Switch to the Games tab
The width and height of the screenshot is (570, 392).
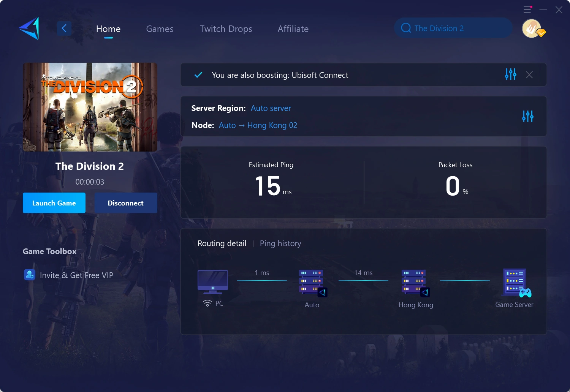160,28
